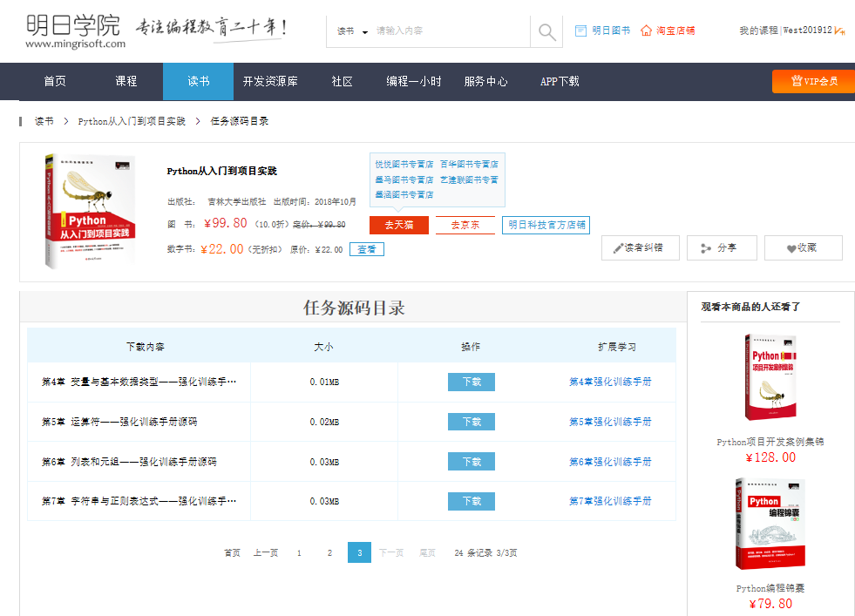
Task: Open 服务中心 navigation item
Action: pos(485,81)
